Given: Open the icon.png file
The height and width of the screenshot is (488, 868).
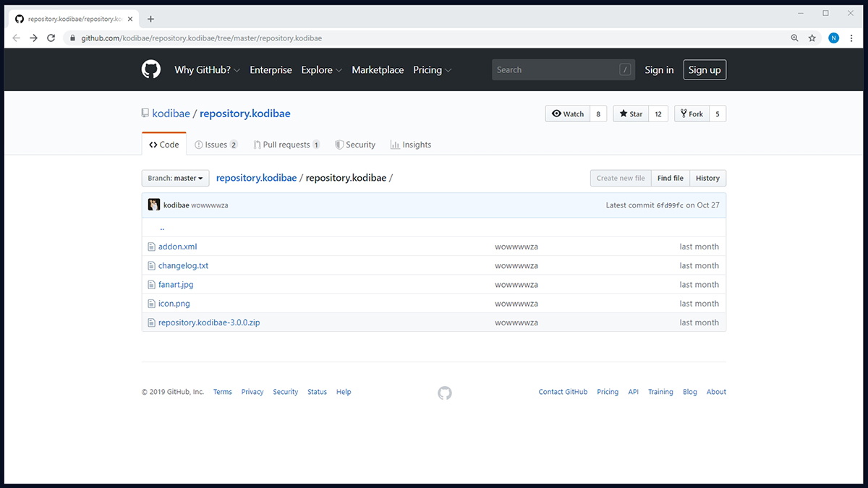Looking at the screenshot, I should [174, 304].
